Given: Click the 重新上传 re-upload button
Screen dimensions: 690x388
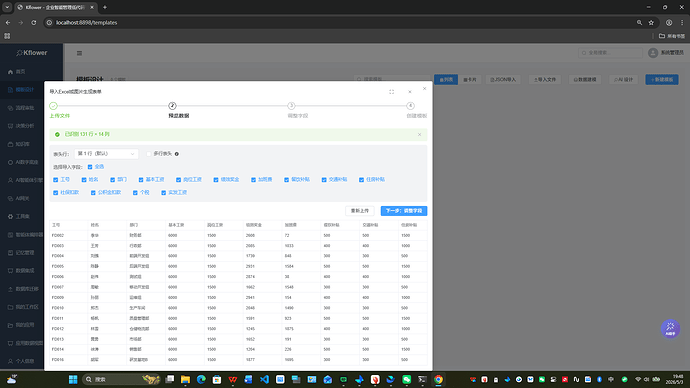Looking at the screenshot, I should (360, 211).
